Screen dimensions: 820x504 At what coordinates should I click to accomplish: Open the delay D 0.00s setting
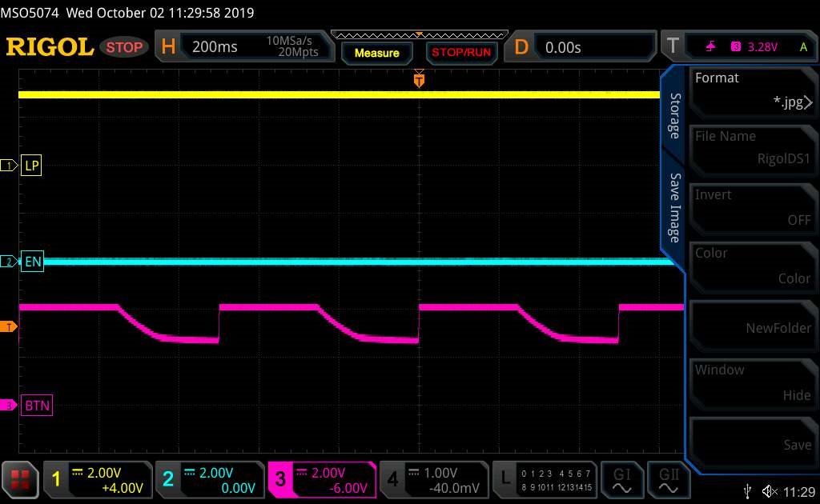(x=580, y=47)
